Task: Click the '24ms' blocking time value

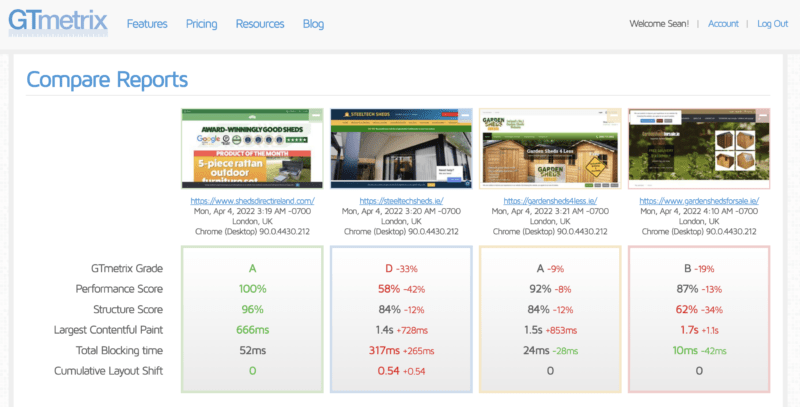Action: point(536,350)
